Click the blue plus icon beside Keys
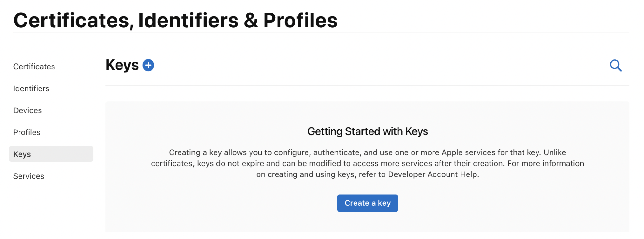Viewport: 644px width, 239px height. click(x=148, y=65)
